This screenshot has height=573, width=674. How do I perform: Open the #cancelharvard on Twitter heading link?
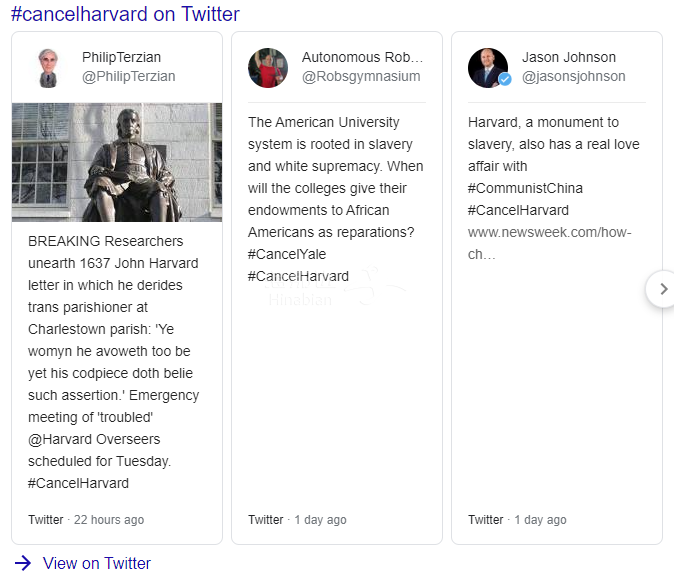pos(125,14)
